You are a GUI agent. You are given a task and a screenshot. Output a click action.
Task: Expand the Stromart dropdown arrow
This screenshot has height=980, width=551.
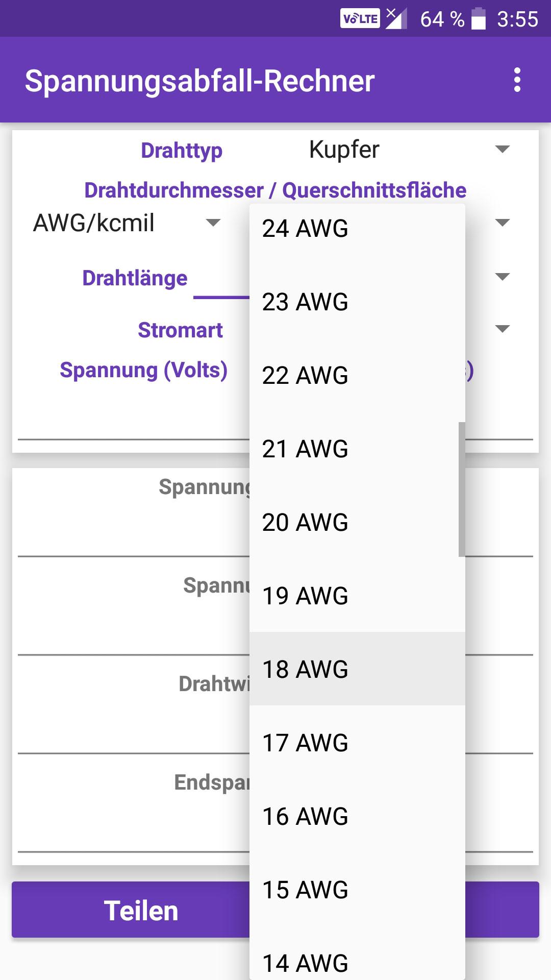503,329
